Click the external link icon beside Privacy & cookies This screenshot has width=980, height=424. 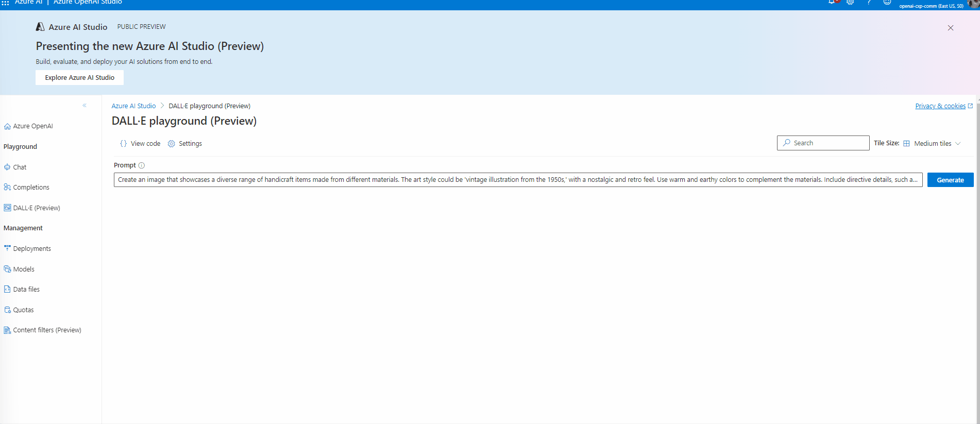pyautogui.click(x=970, y=106)
